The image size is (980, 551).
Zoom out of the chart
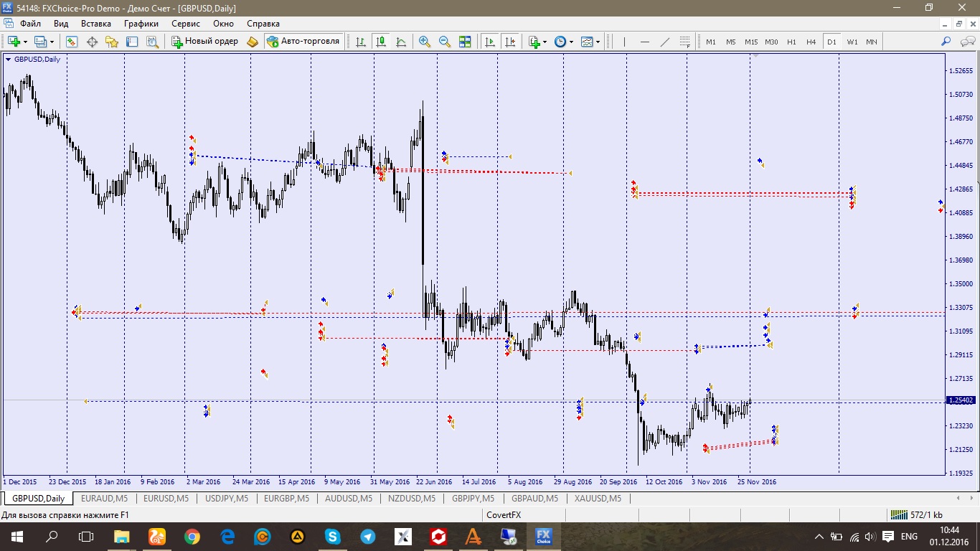445,42
